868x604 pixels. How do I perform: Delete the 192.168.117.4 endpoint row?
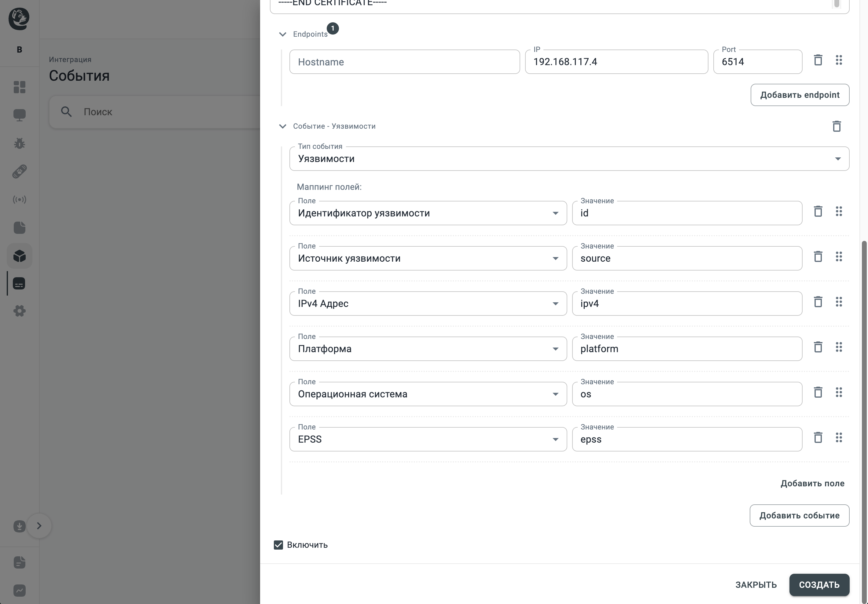[818, 60]
